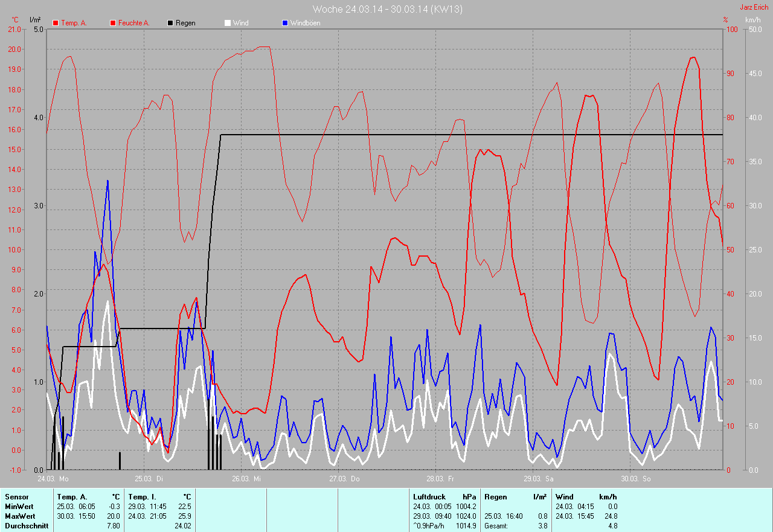The width and height of the screenshot is (773, 532).
Task: Click the black Regen legend square
Action: coord(170,23)
